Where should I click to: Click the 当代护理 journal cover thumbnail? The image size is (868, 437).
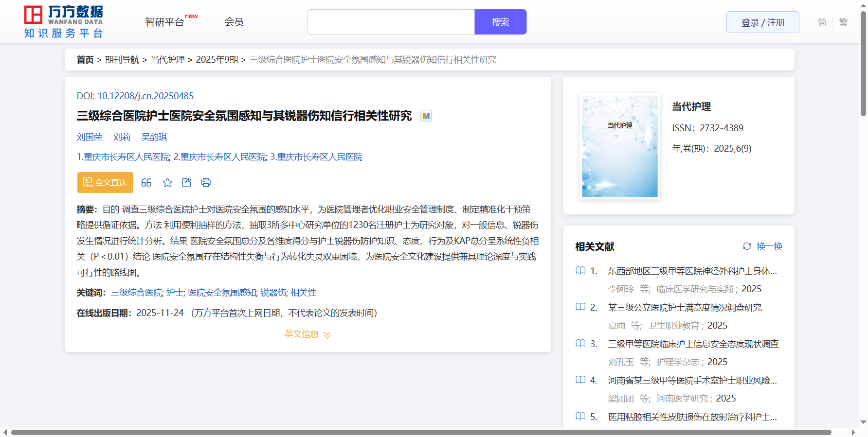619,146
